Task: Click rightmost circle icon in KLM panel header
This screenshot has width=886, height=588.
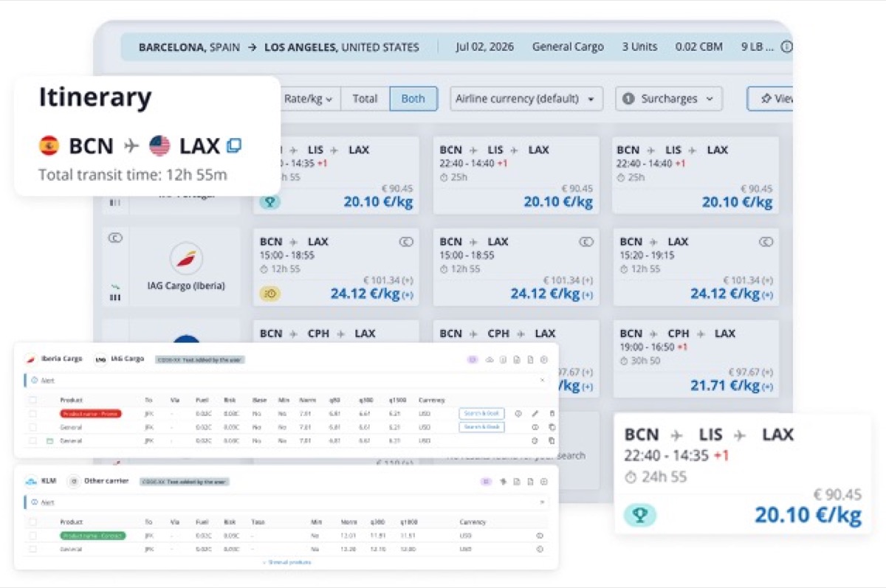Action: (543, 482)
